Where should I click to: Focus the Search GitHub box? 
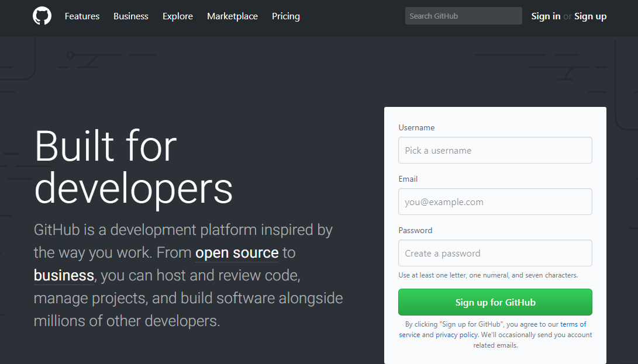[x=463, y=16]
